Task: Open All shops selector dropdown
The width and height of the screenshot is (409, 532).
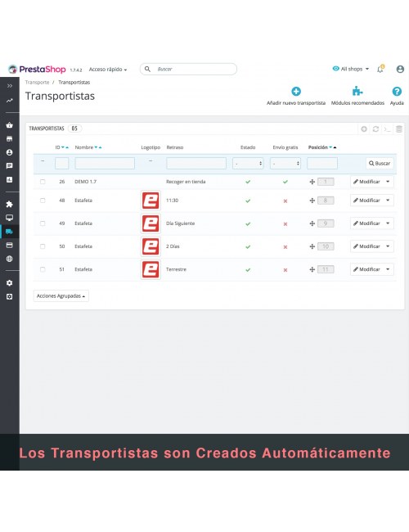Action: coord(351,69)
